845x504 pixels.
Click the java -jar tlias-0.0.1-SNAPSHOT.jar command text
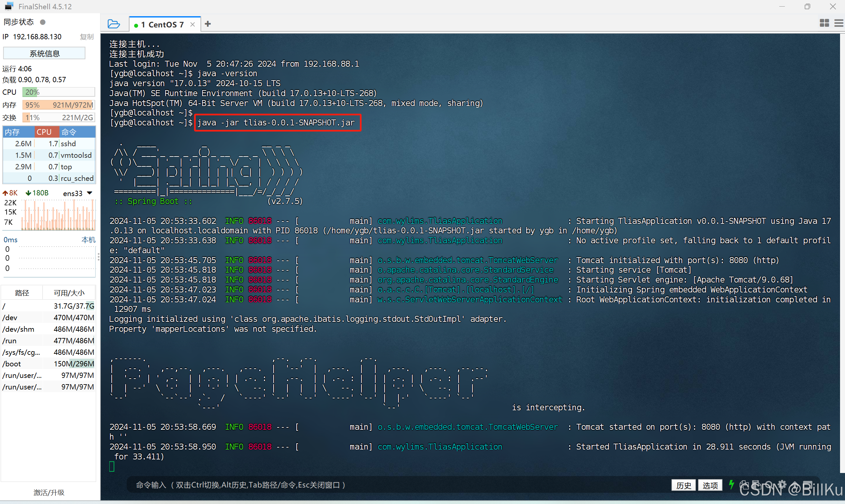click(x=276, y=122)
